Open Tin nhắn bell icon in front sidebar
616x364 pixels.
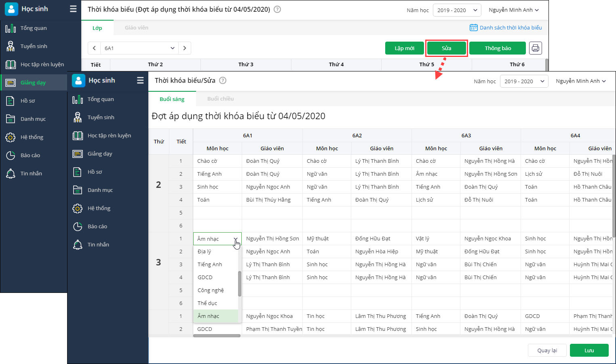78,245
